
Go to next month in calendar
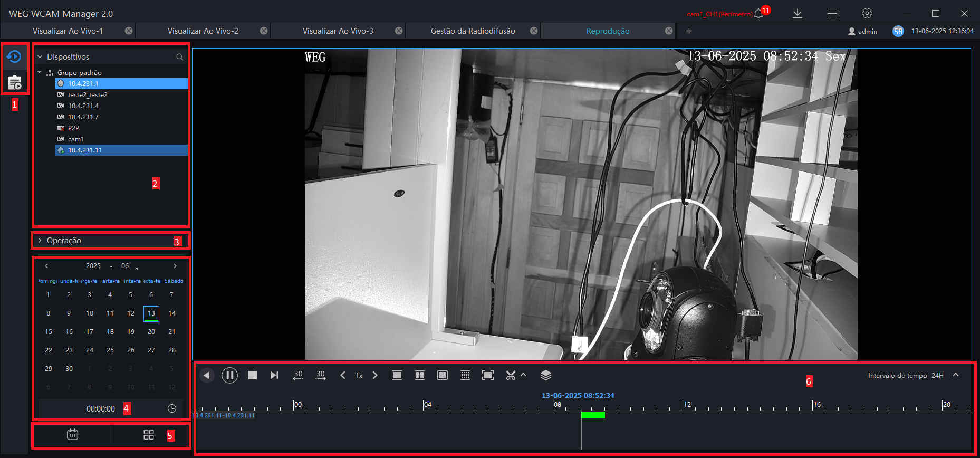pyautogui.click(x=175, y=266)
